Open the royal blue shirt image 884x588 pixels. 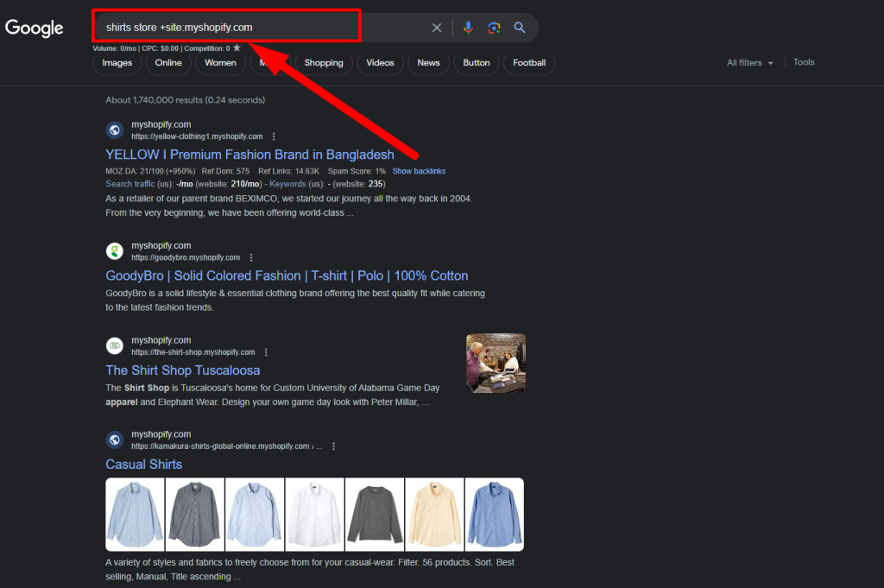click(x=495, y=514)
